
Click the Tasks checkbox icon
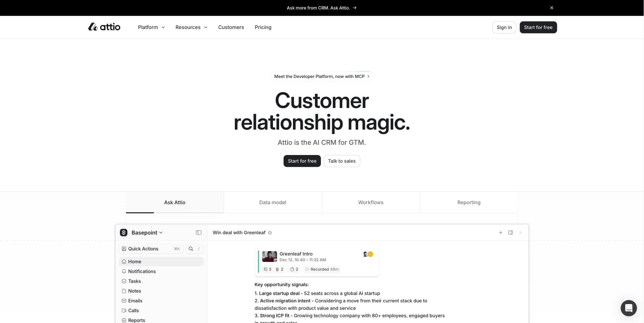tap(124, 281)
